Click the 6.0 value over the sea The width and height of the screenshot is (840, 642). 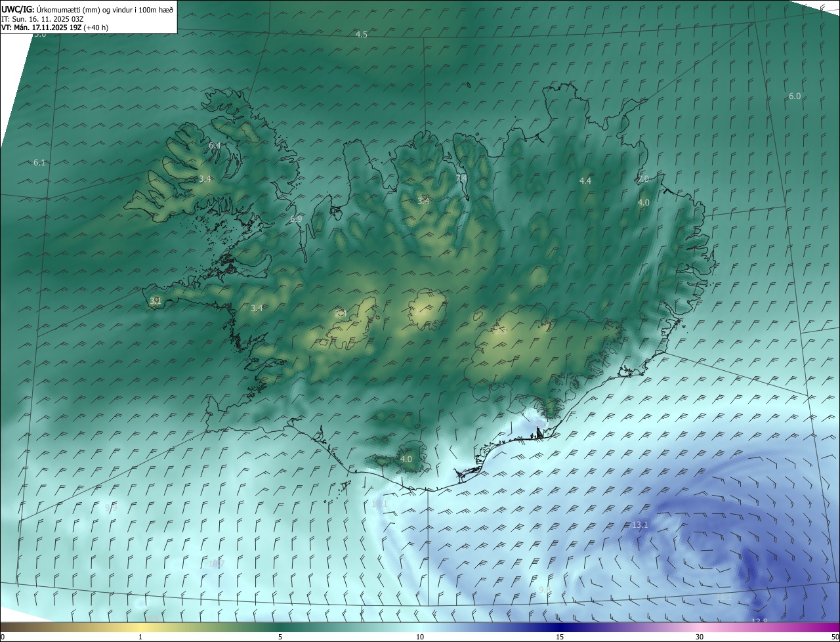(x=795, y=96)
